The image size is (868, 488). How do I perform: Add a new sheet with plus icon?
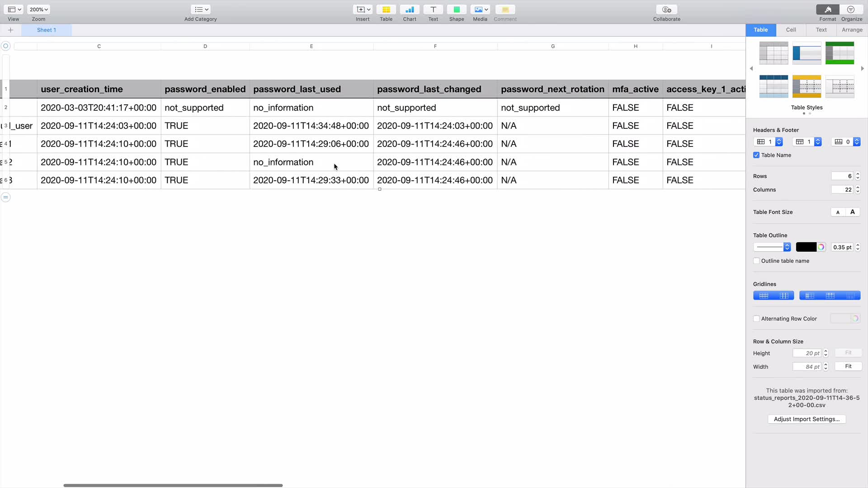coord(10,30)
